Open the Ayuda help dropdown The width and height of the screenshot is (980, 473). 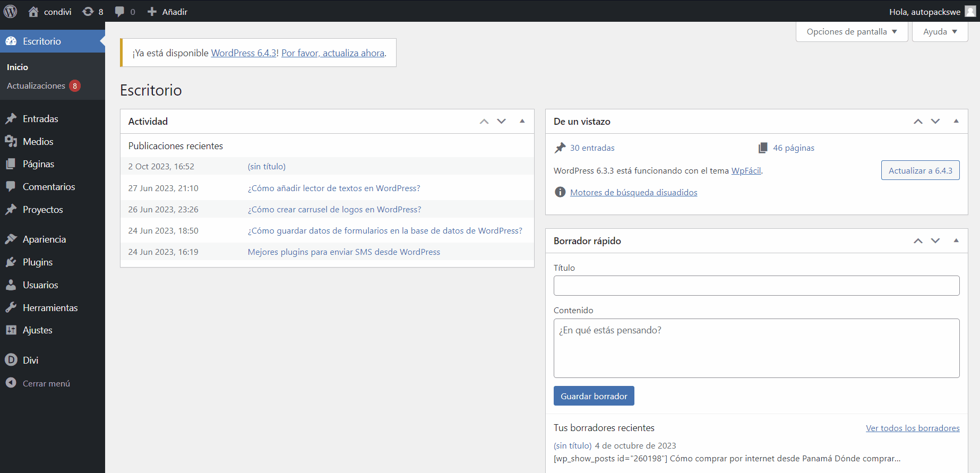[940, 32]
